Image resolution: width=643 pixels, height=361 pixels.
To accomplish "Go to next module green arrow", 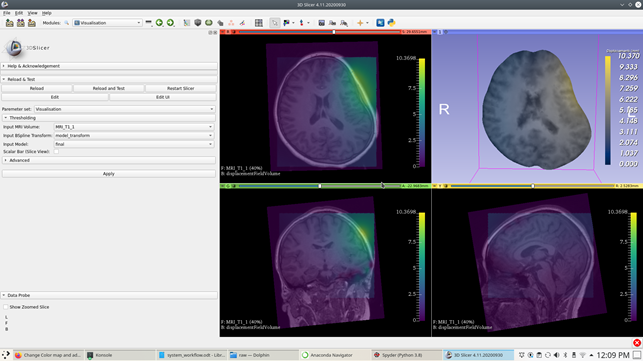I will [x=170, y=23].
